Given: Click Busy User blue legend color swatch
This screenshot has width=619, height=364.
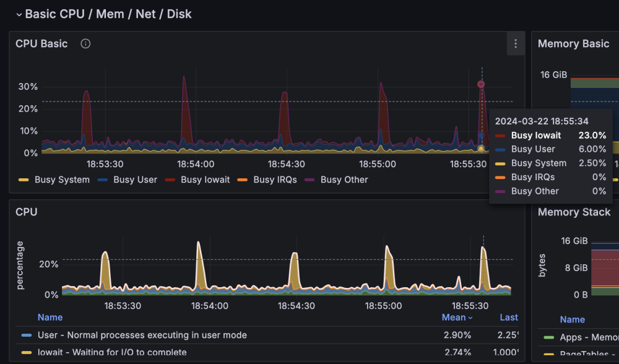Looking at the screenshot, I should (x=103, y=180).
